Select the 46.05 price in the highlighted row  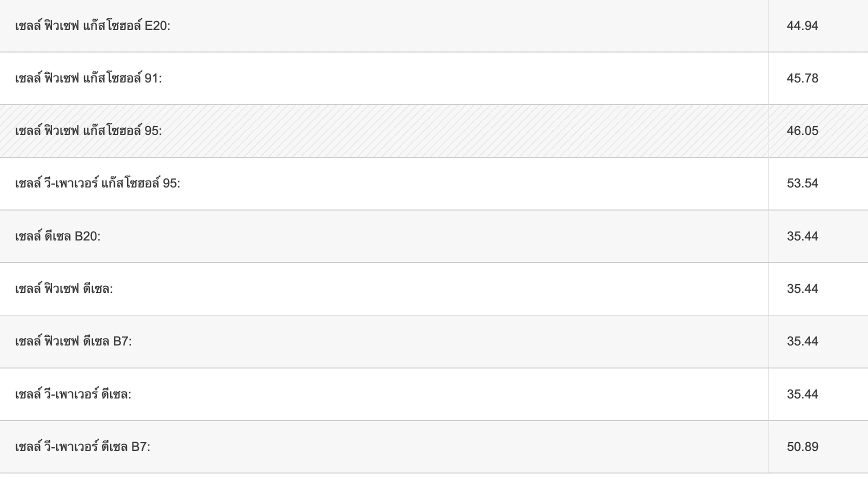tap(802, 131)
